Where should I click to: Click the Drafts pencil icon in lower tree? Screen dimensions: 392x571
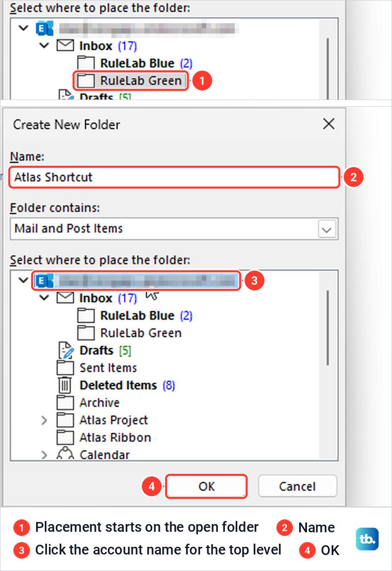(66, 350)
